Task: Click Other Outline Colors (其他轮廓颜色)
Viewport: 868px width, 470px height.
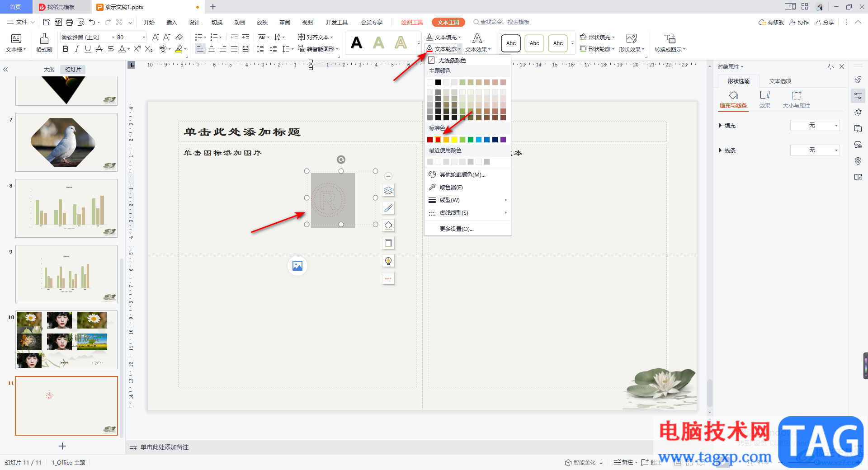Action: pos(467,174)
